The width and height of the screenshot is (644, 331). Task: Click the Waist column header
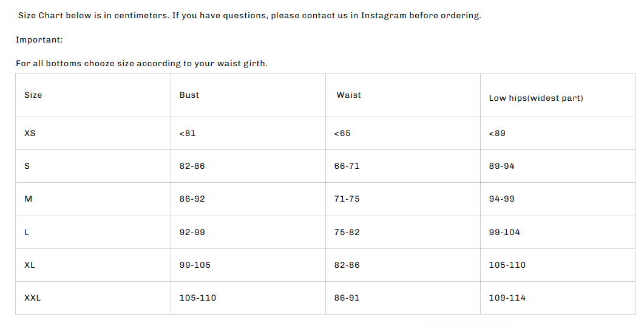[349, 95]
